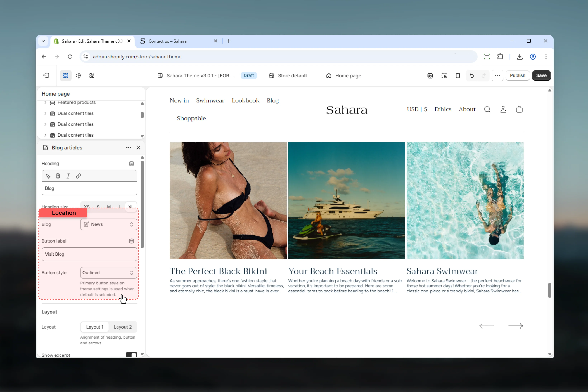The image size is (588, 392).
Task: Click the Sahara store logo
Action: [x=347, y=110]
